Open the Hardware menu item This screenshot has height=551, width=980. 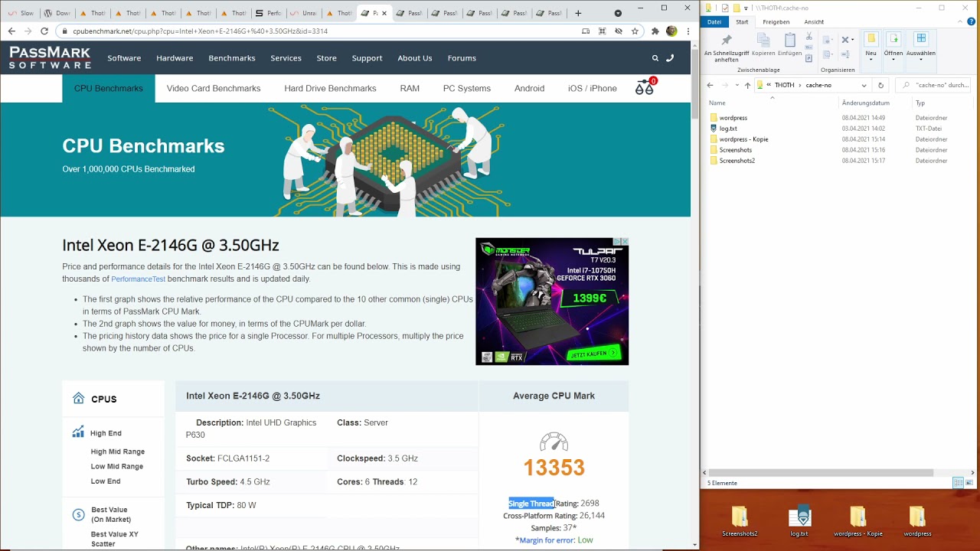(x=175, y=58)
